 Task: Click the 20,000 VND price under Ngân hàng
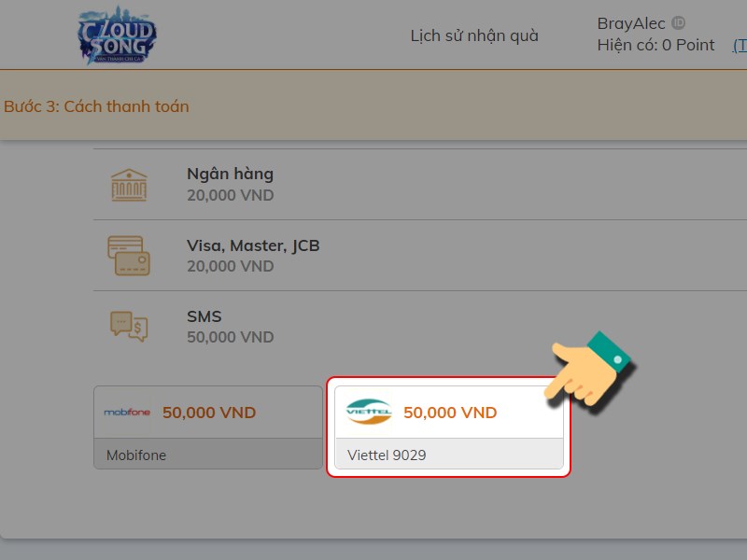pos(230,195)
